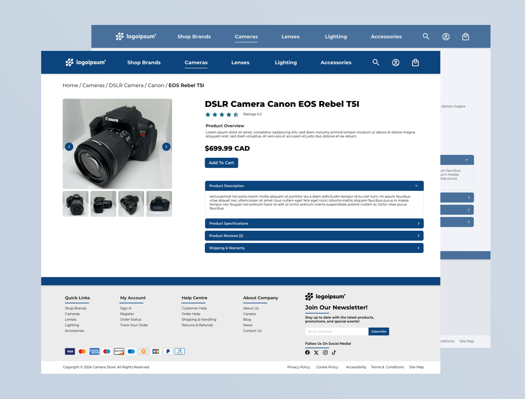Screen dimensions: 532x399
Task: Click the Visa payment icon
Action: click(x=70, y=351)
